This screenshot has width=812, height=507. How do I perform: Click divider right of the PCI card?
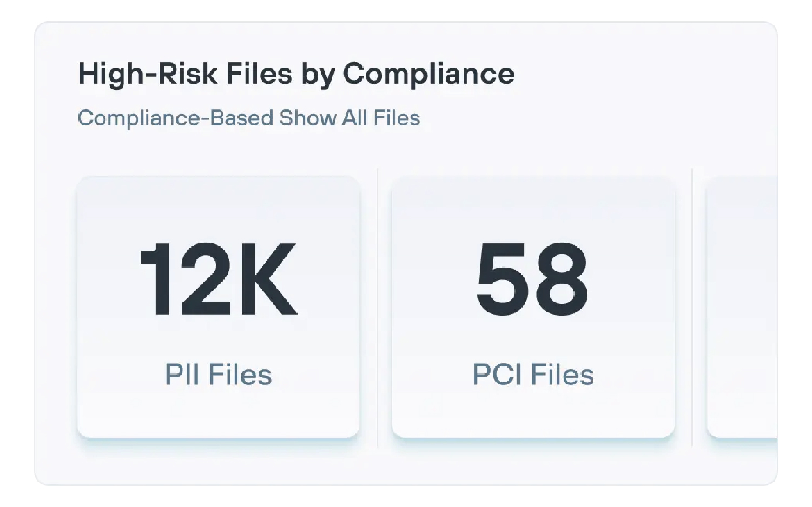click(692, 306)
